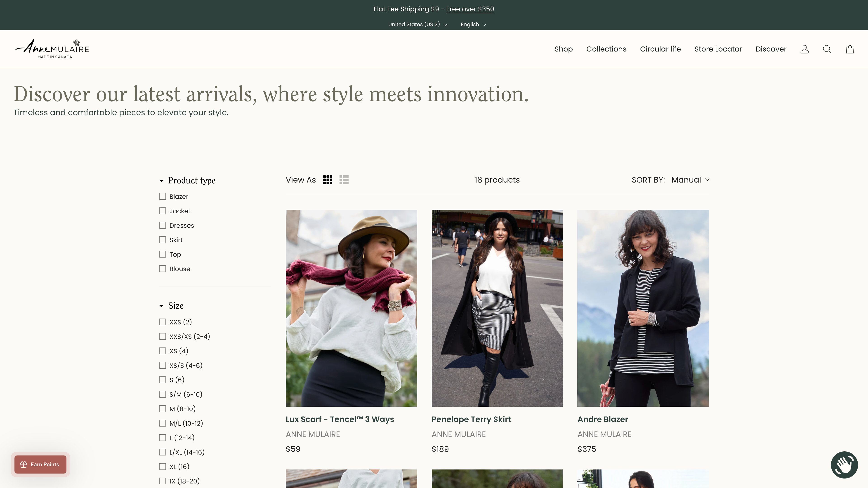Open the shopping cart icon
The width and height of the screenshot is (868, 488).
tap(849, 49)
